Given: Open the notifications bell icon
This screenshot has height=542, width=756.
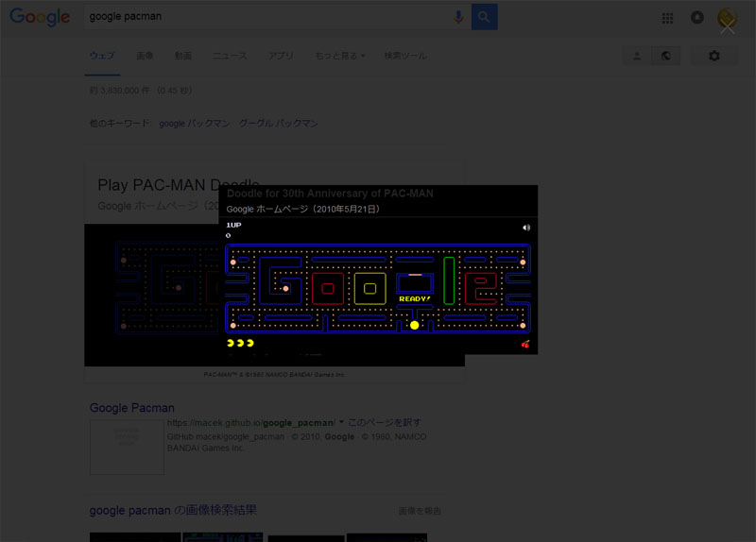Looking at the screenshot, I should pos(697,17).
